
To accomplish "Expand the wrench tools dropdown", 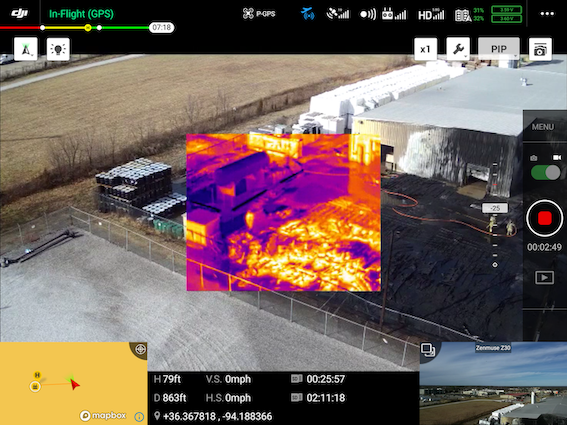I will pos(458,49).
